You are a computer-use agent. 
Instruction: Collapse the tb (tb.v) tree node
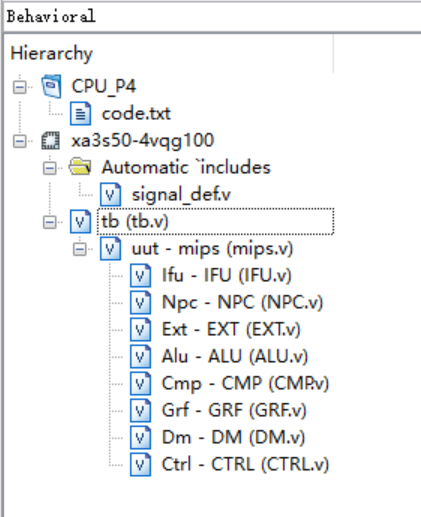pos(50,222)
